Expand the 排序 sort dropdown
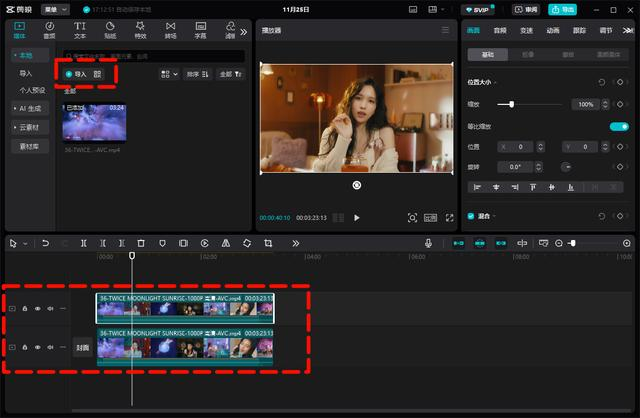This screenshot has height=418, width=640. point(199,74)
